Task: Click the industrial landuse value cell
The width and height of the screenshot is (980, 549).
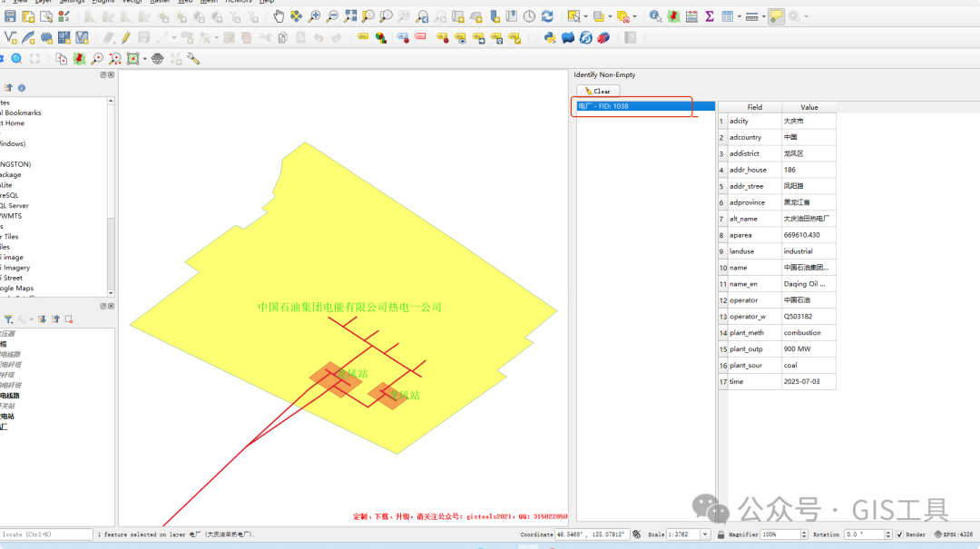Action: coord(808,251)
